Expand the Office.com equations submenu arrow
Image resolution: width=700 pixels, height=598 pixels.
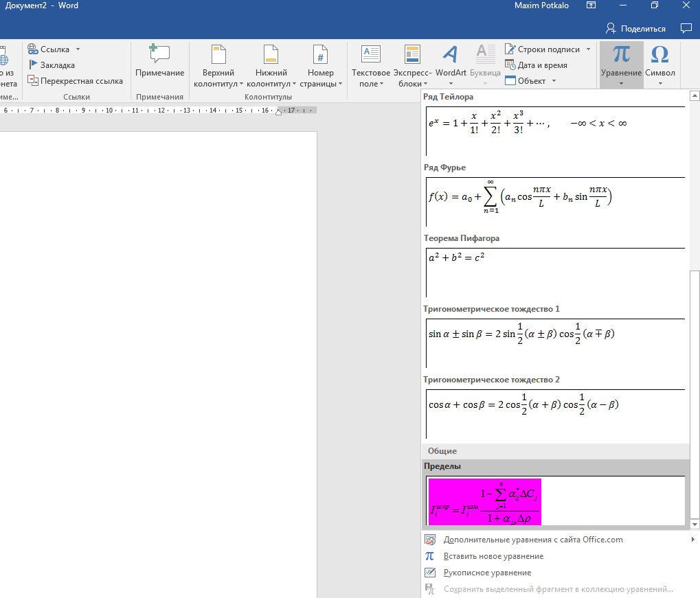click(692, 540)
